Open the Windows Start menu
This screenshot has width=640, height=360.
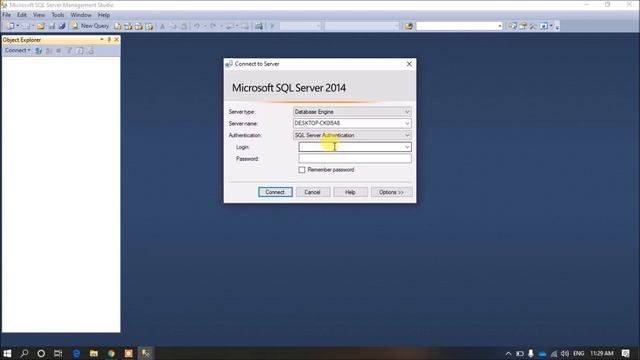point(7,353)
